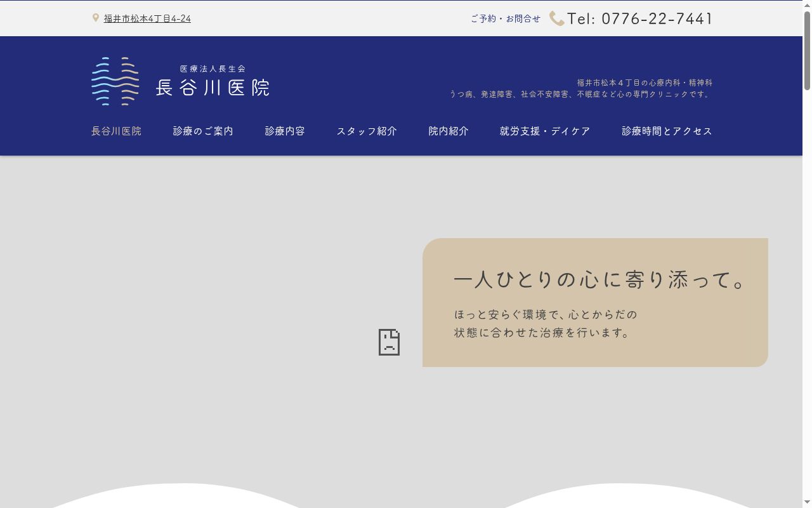Open the ご予約・お問合せ link
Image resolution: width=812 pixels, height=508 pixels.
(506, 18)
